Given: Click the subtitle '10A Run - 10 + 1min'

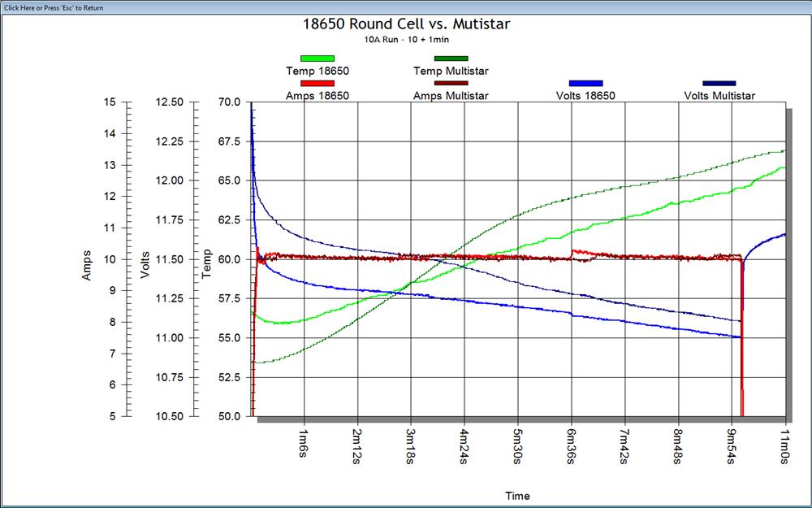Looking at the screenshot, I should tap(407, 39).
